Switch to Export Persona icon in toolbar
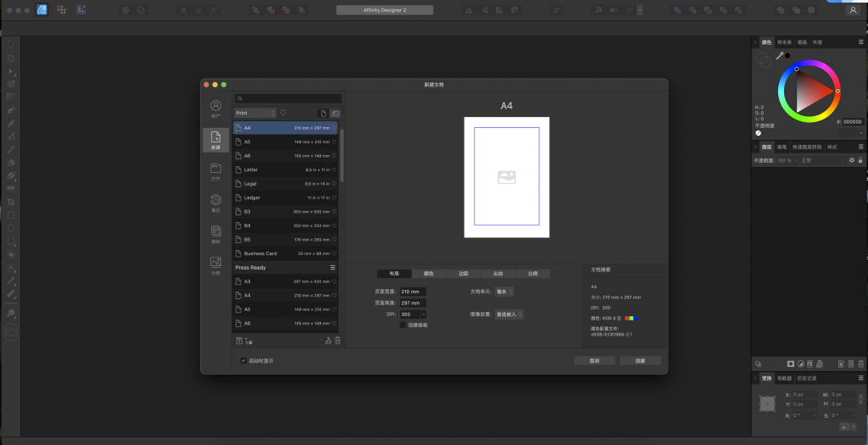 pyautogui.click(x=81, y=9)
